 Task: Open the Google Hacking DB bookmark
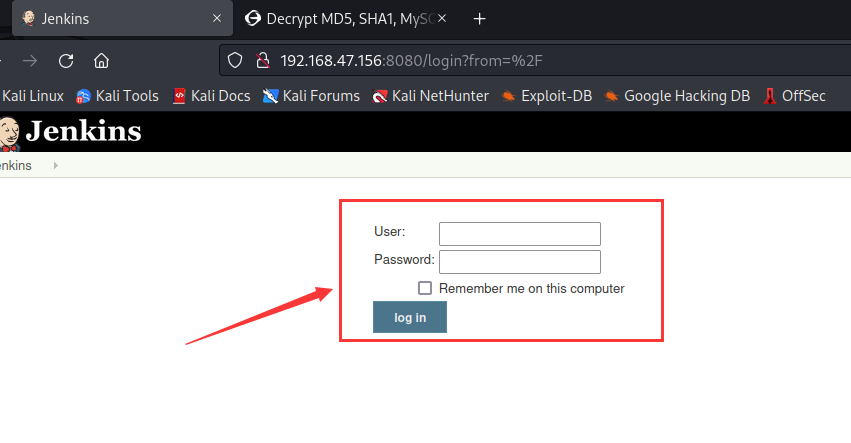click(x=677, y=96)
